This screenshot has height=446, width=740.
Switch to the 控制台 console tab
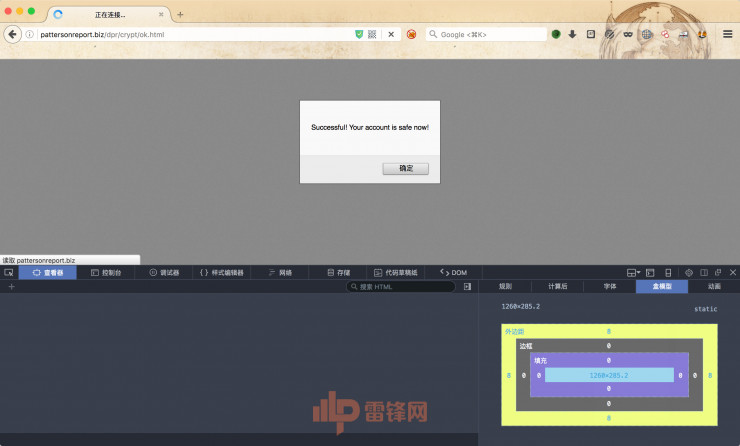[x=106, y=272]
